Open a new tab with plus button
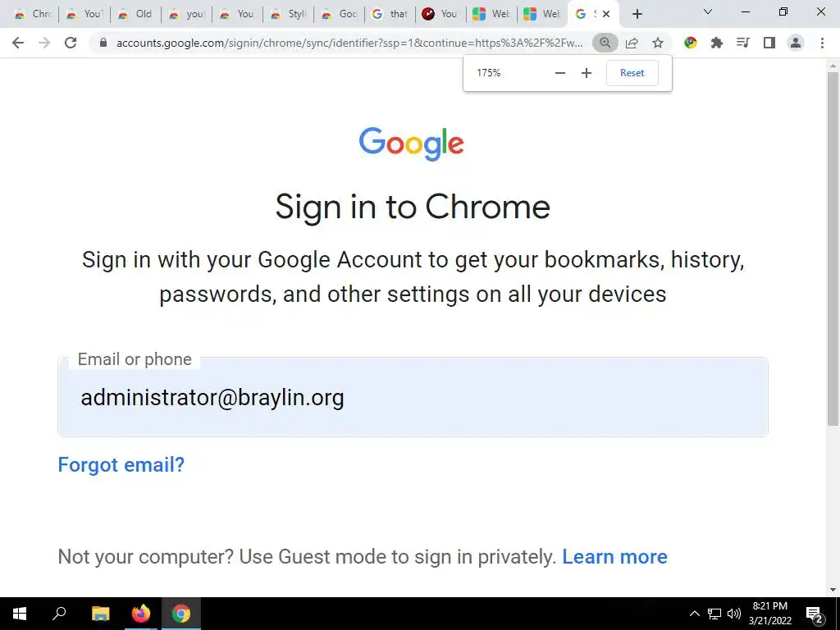The height and width of the screenshot is (630, 840). click(x=637, y=14)
